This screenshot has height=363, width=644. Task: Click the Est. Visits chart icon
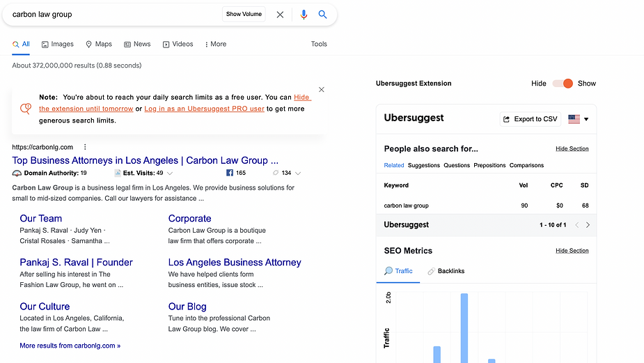118,173
